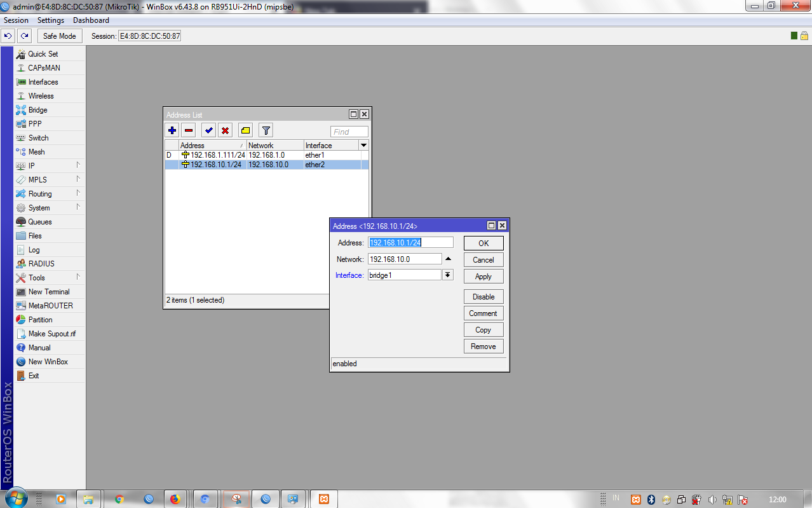This screenshot has width=812, height=508.
Task: Click Apply in the Address dialog
Action: [484, 277]
